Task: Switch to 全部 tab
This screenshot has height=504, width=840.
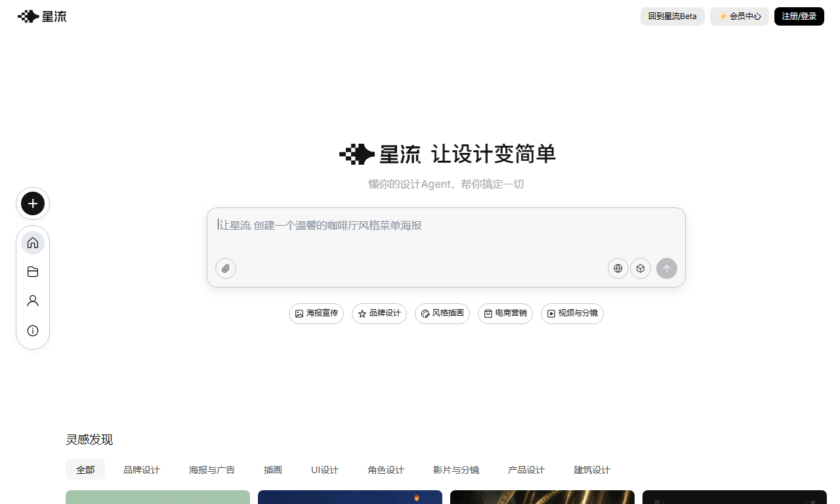Action: pos(85,470)
